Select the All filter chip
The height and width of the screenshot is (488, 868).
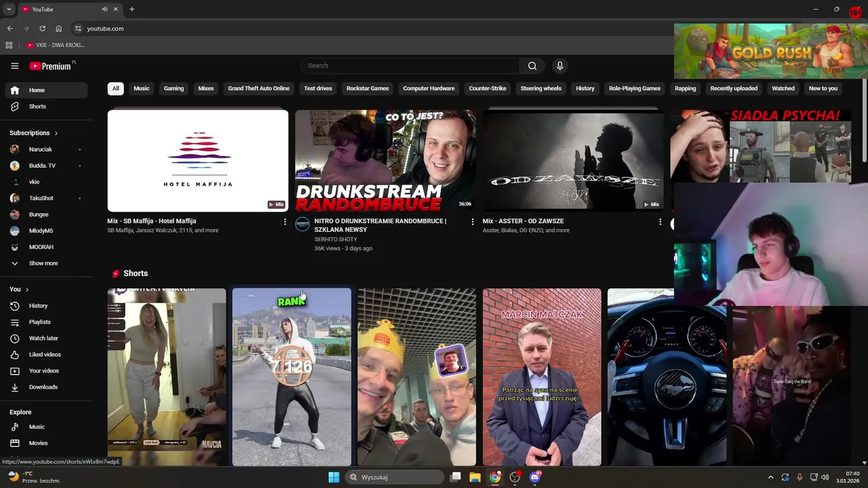(x=115, y=88)
